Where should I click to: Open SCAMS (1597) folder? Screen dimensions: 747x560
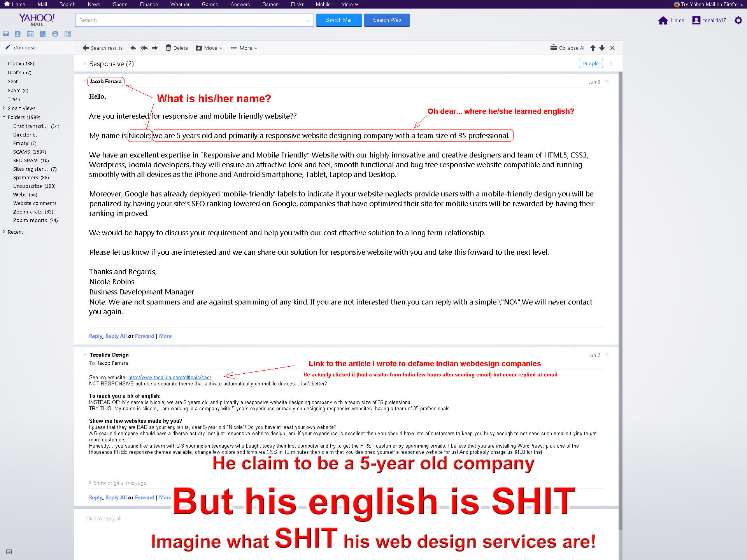[30, 152]
